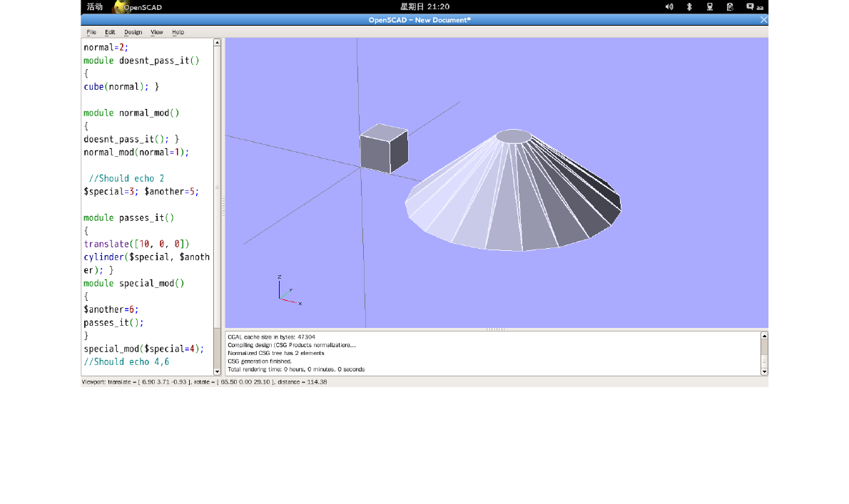The width and height of the screenshot is (849, 504).
Task: Open the File menu
Action: tap(91, 32)
